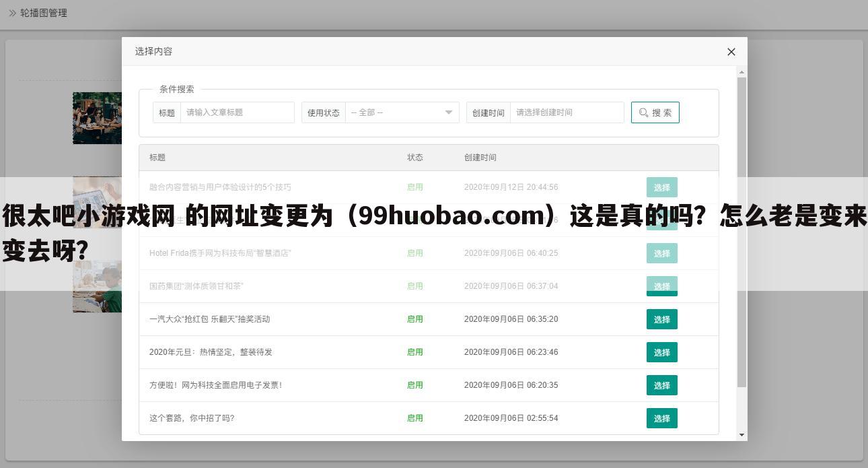Image resolution: width=868 pixels, height=468 pixels.
Task: Click title 国药集团"测体质领甘和茶"
Action: point(196,286)
